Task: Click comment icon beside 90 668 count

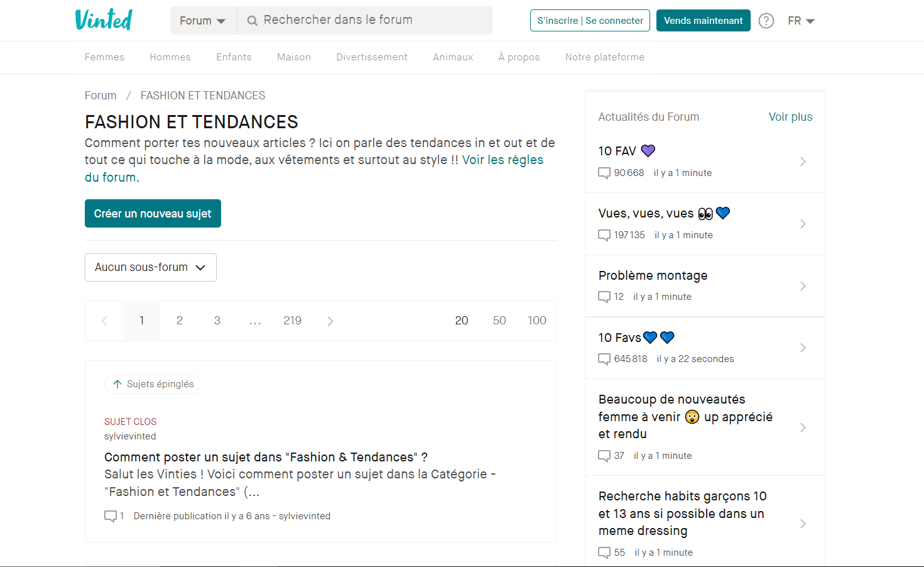Action: tap(604, 173)
